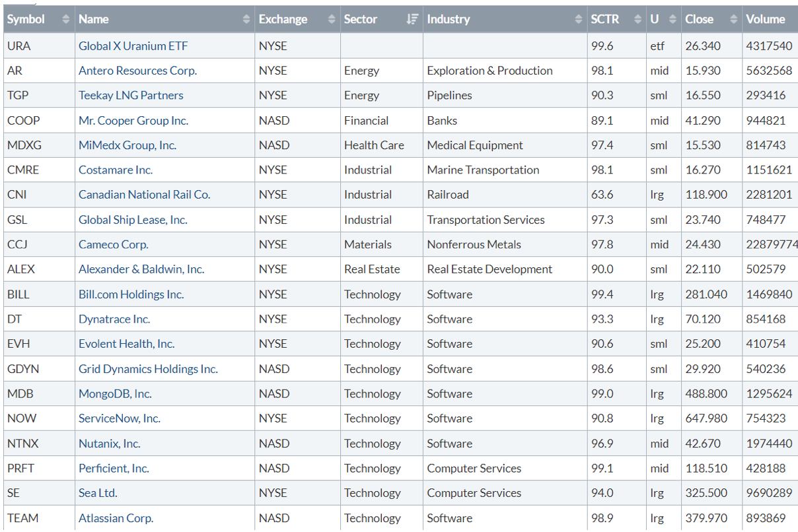Click Close column sort arrows
This screenshot has height=532, width=798.
click(x=733, y=20)
